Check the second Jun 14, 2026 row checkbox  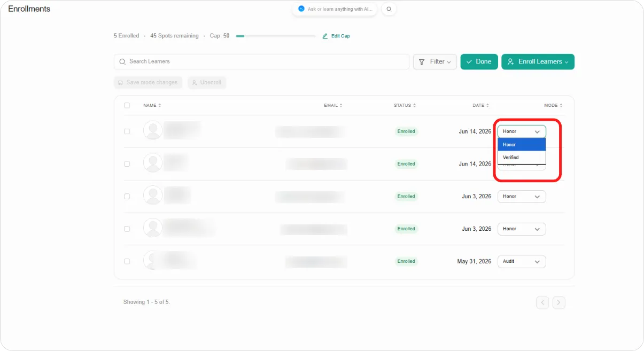pos(127,164)
